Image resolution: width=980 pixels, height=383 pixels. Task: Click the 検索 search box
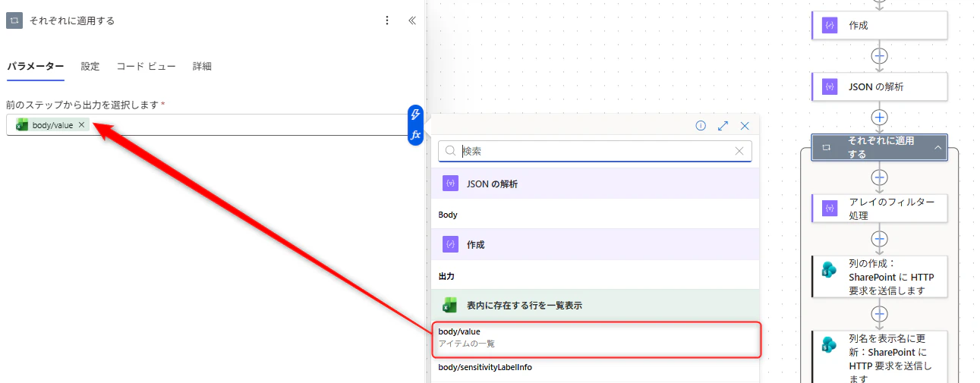(595, 151)
